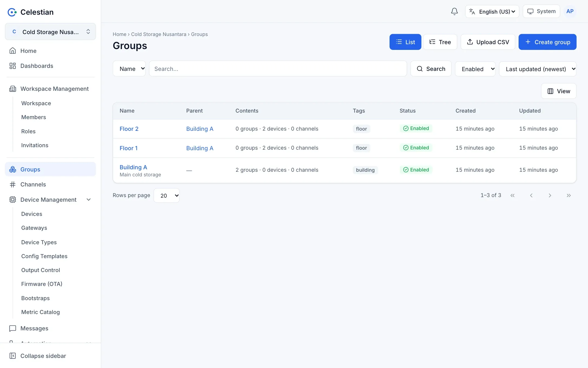Open the Floor 1 group link

coord(128,148)
